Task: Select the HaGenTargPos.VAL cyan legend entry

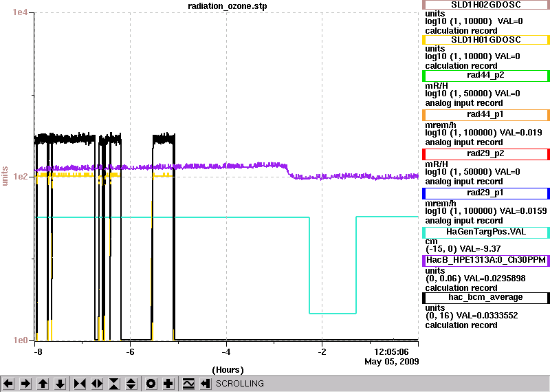Action: (x=486, y=232)
